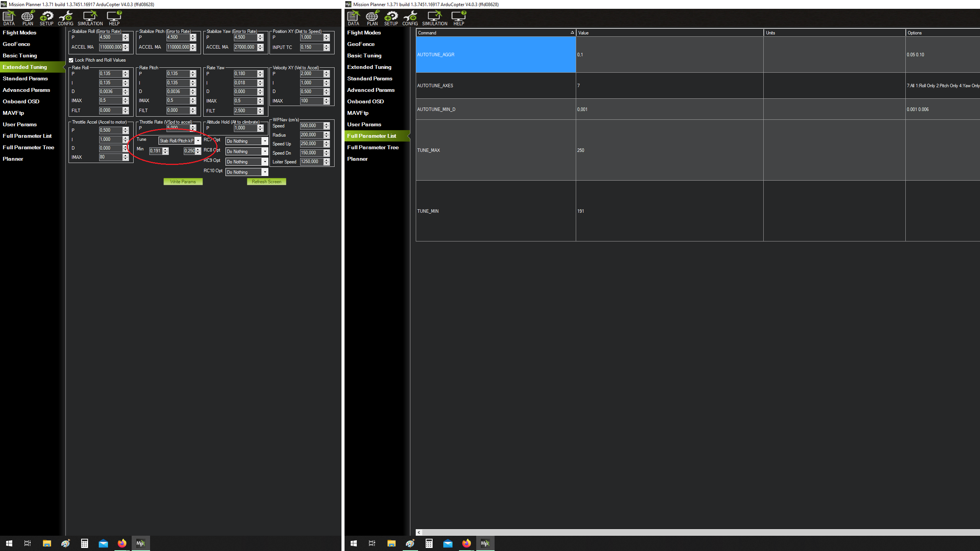This screenshot has height=551, width=980.
Task: Open the Tune channel dropdown
Action: (x=198, y=140)
